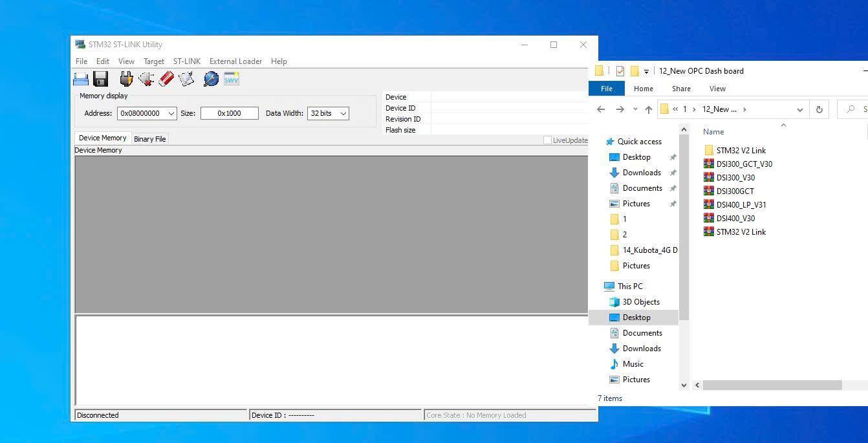Open the Target menu
Viewport: 868px width, 443px height.
pos(153,61)
